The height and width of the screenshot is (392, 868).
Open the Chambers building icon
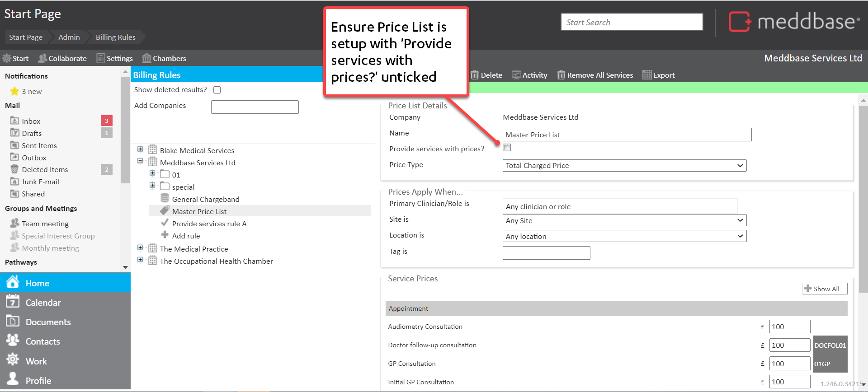pyautogui.click(x=146, y=58)
